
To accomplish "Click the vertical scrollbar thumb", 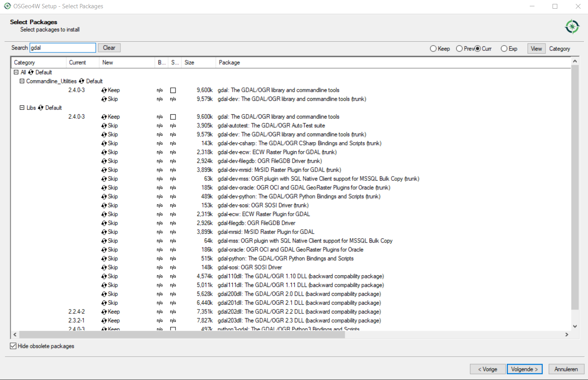I will tap(575, 187).
